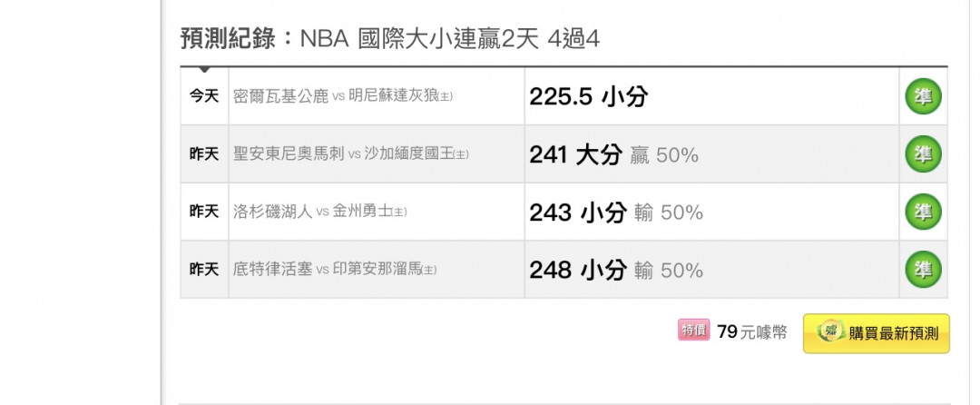The height and width of the screenshot is (405, 980).
Task: Click the green 準 badge for 聖安東尼奧馬刺 game
Action: pos(923,153)
